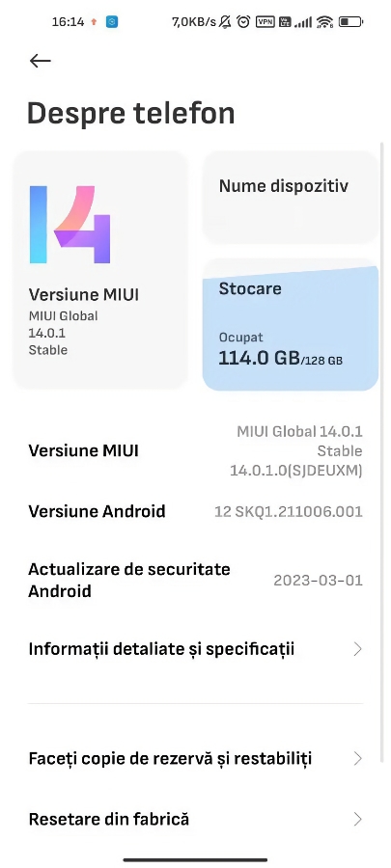
Task: Select the Versiune MIUI list row
Action: coord(195,450)
